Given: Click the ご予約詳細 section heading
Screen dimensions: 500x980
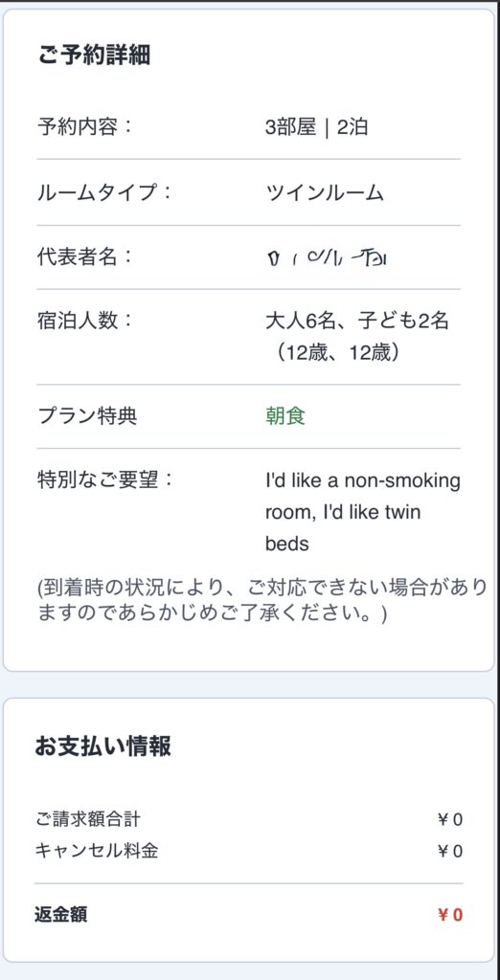Looking at the screenshot, I should (93, 55).
